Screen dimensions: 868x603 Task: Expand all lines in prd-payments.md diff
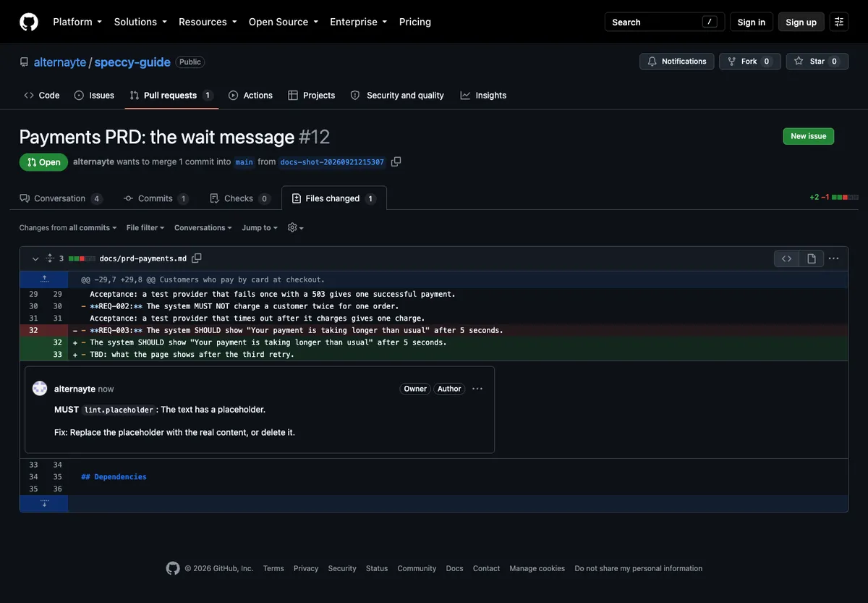[50, 258]
